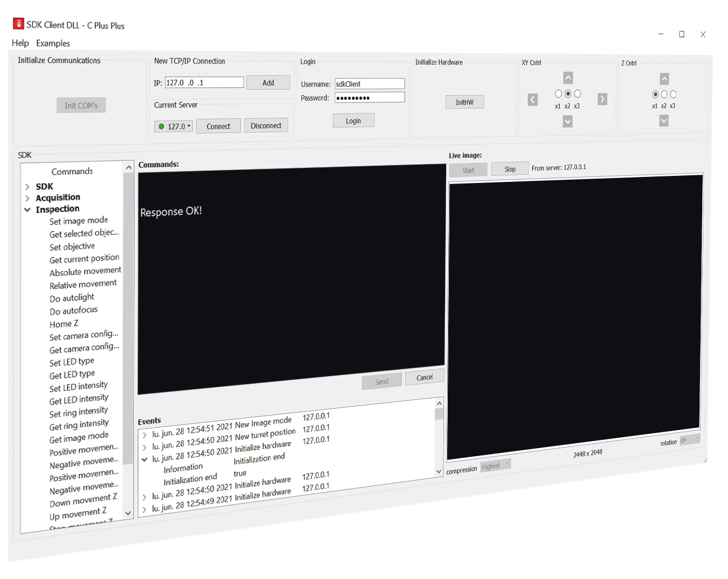The width and height of the screenshot is (728, 579).
Task: Select the Up movement Z command
Action: [78, 513]
